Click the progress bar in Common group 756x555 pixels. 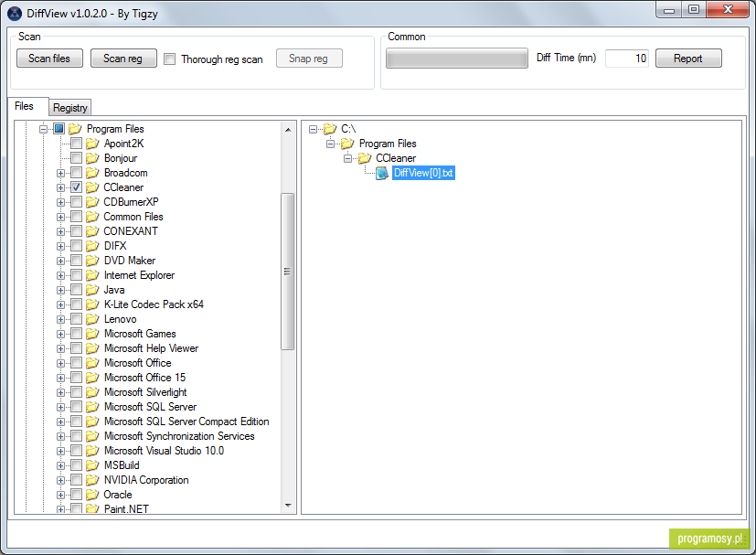456,59
